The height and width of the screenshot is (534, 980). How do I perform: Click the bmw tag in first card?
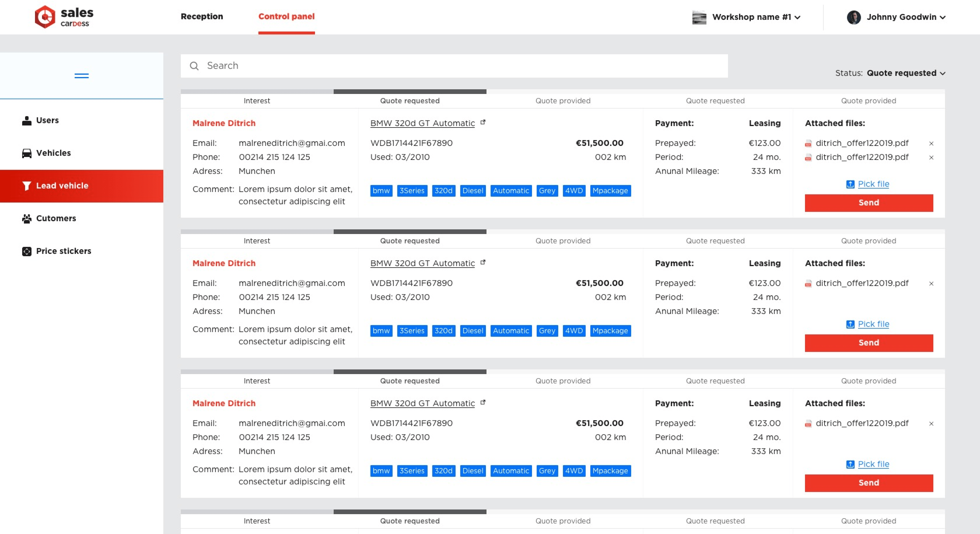point(381,191)
